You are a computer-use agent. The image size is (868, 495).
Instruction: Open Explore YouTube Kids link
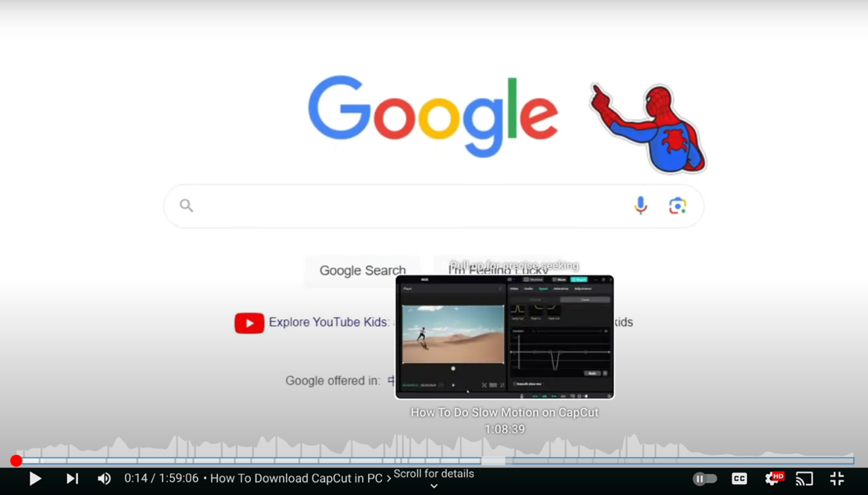tap(329, 322)
